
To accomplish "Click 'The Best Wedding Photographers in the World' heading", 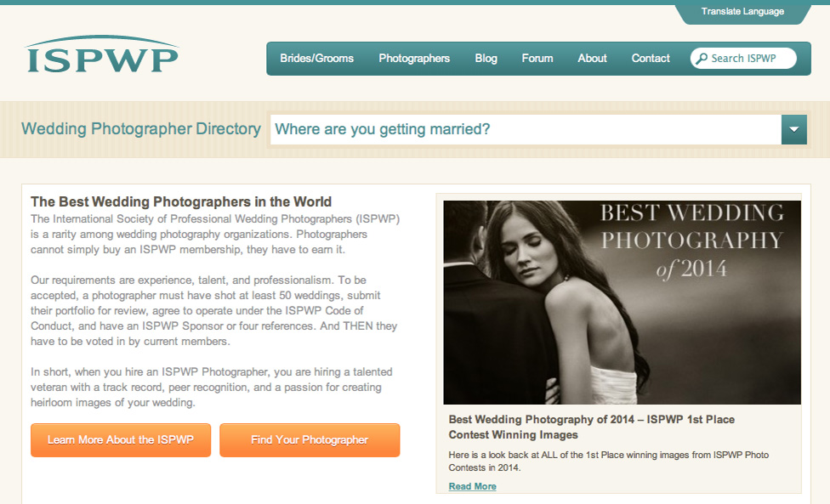I will 181,202.
